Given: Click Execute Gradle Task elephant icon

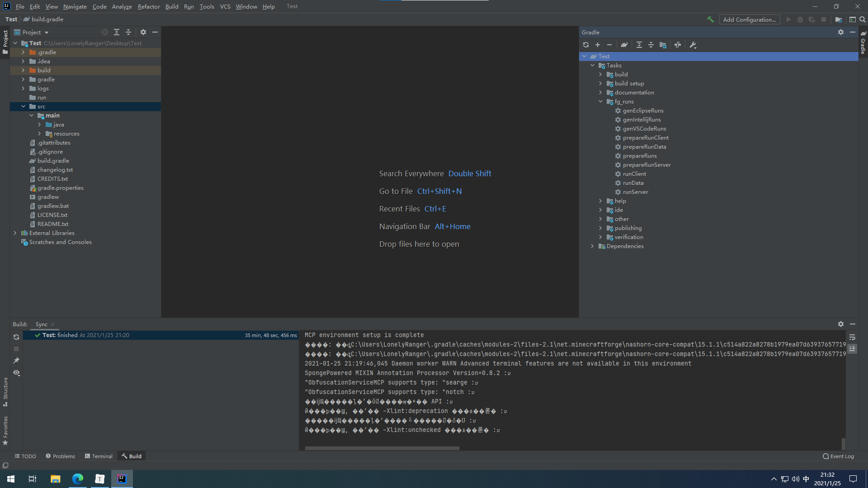Looking at the screenshot, I should tap(624, 45).
